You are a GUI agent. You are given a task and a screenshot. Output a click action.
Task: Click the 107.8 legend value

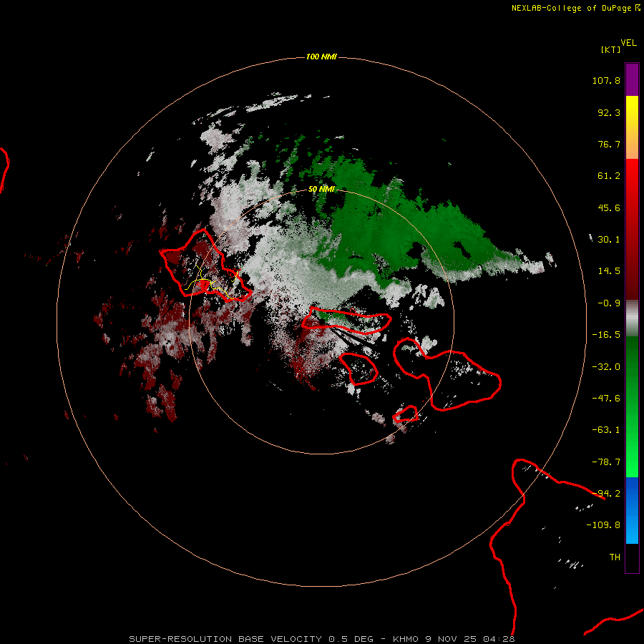pos(606,80)
